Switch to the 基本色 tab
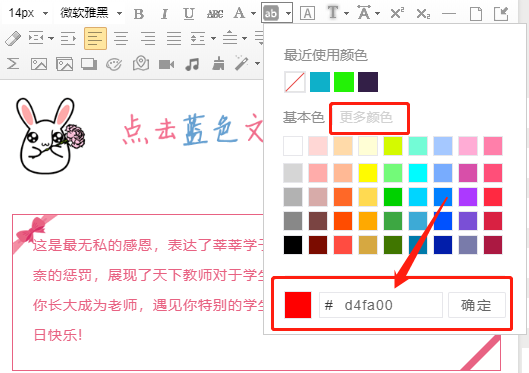 coord(303,117)
